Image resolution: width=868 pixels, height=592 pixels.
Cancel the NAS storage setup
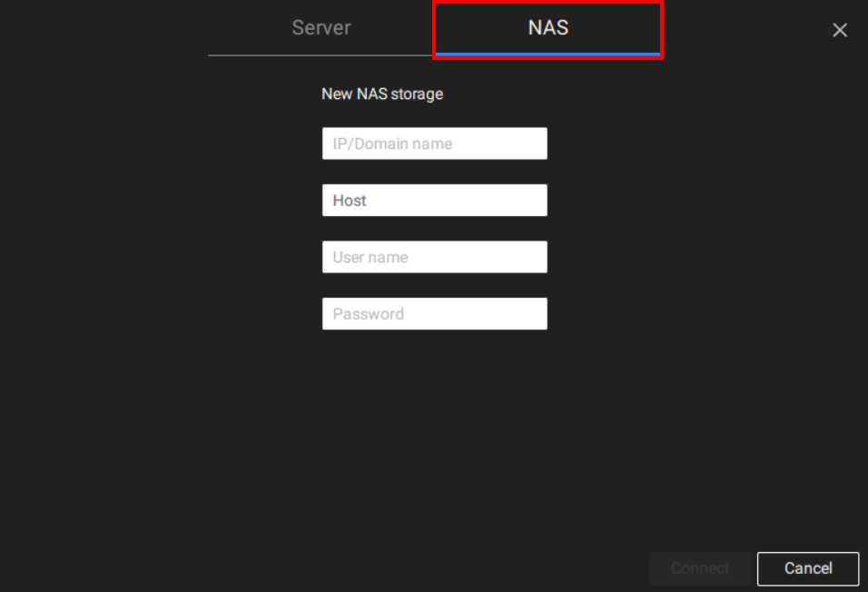click(808, 568)
